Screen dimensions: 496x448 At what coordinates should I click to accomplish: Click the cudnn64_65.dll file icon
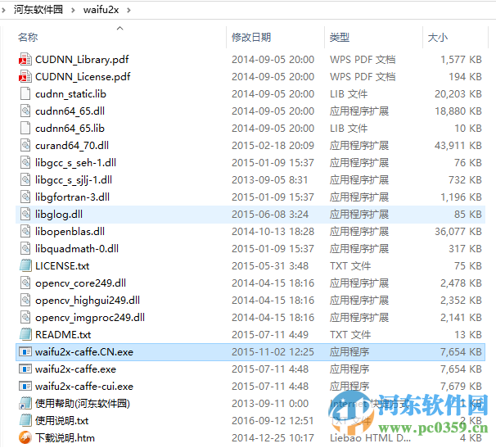(25, 111)
